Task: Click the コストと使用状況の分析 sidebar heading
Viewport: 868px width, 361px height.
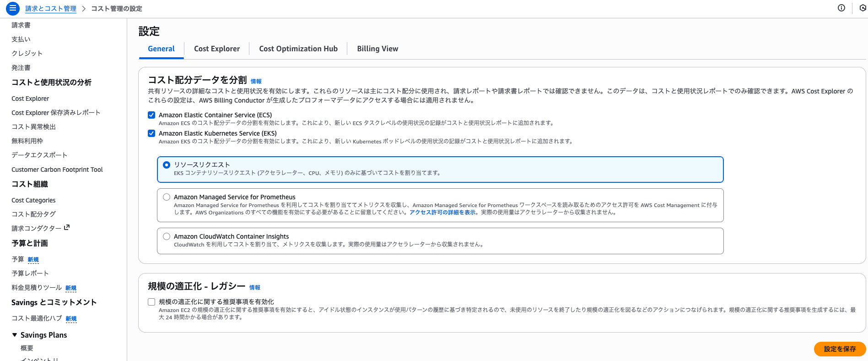Action: (51, 82)
